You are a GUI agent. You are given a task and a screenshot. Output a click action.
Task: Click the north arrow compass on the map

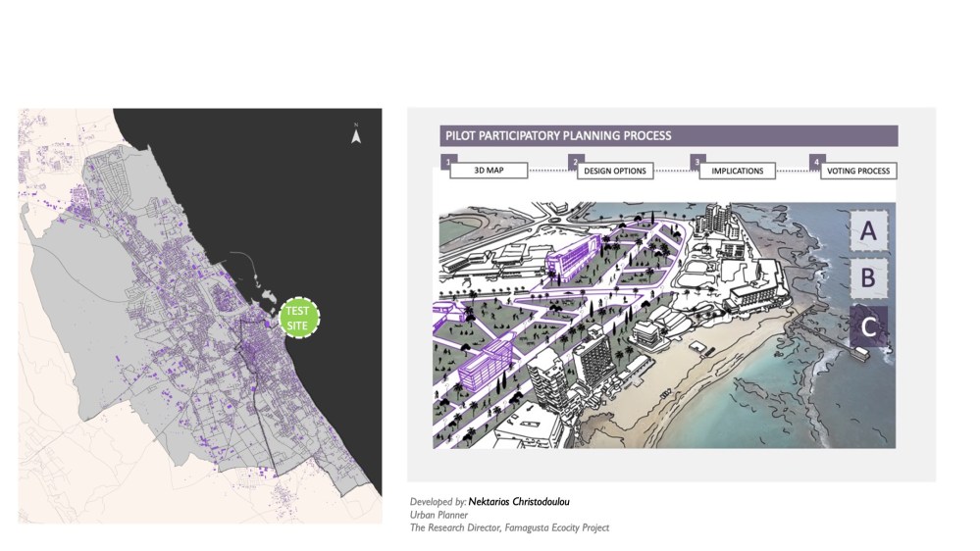[356, 134]
